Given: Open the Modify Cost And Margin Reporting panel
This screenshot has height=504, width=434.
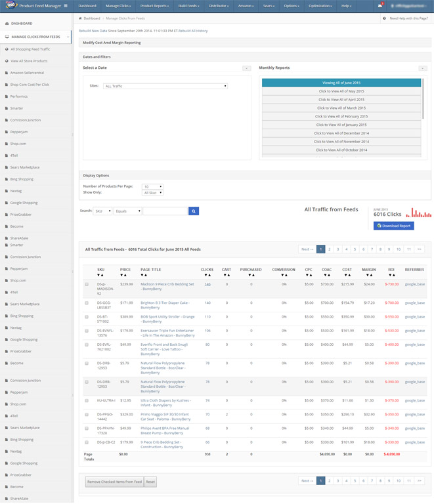Looking at the screenshot, I should 255,43.
